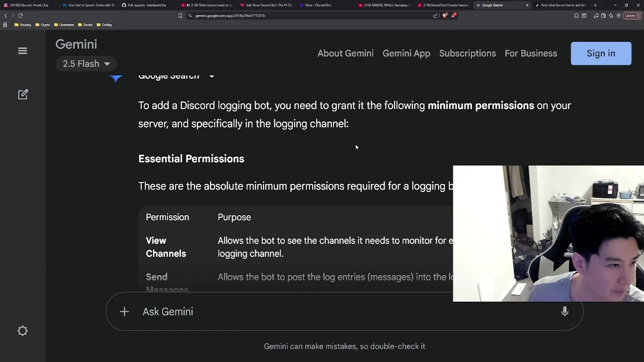Go forward with the browser forward arrow
The image size is (644, 362).
click(13, 16)
